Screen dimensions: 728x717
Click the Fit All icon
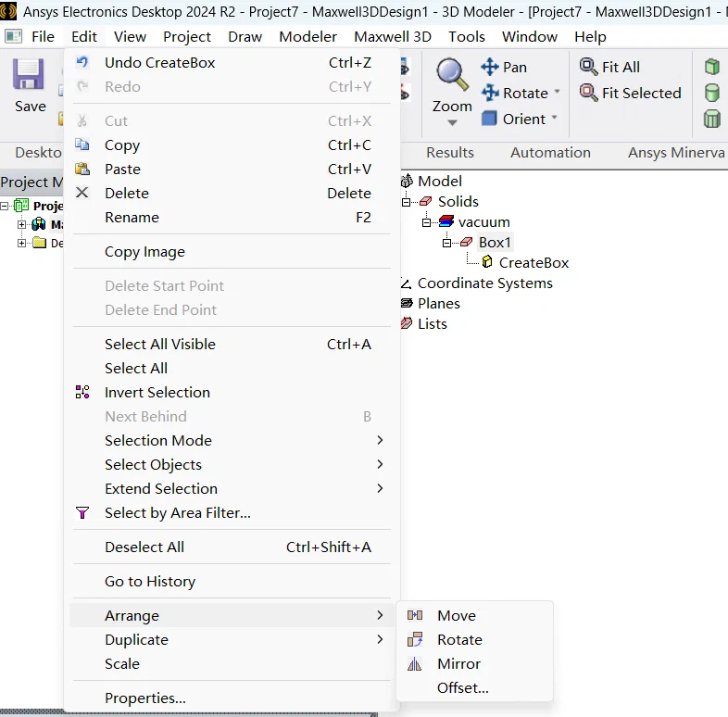click(x=588, y=67)
